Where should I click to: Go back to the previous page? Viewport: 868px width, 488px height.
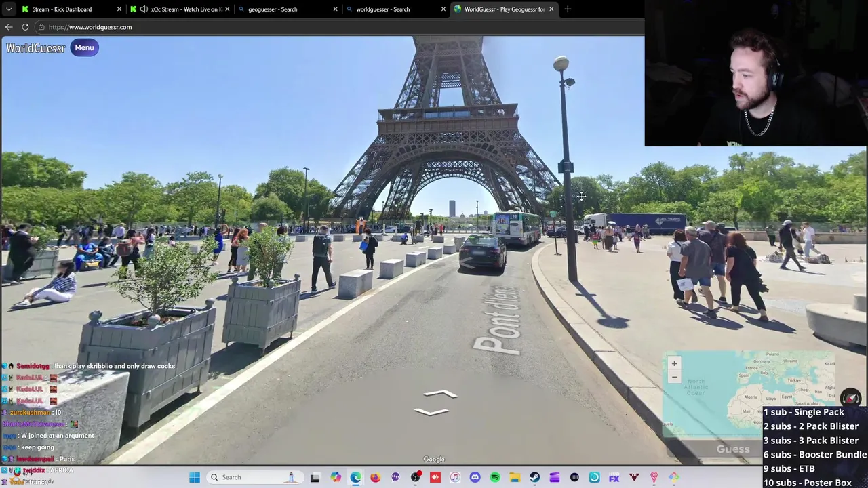pos(9,27)
